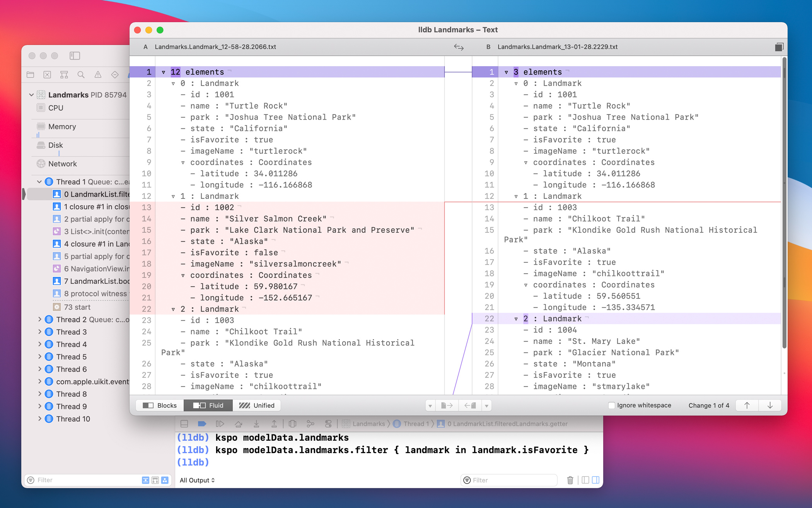Collapse the Landmarks process tree
This screenshot has width=812, height=508.
coord(31,95)
